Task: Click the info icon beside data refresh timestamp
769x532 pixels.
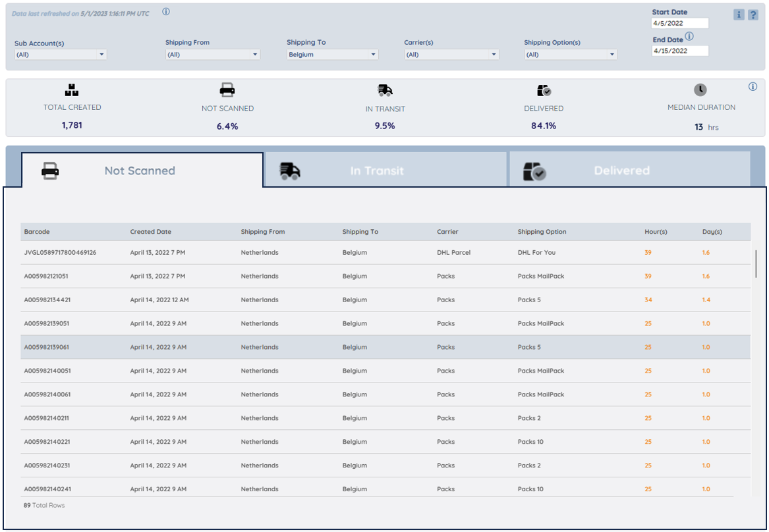Action: (x=166, y=12)
